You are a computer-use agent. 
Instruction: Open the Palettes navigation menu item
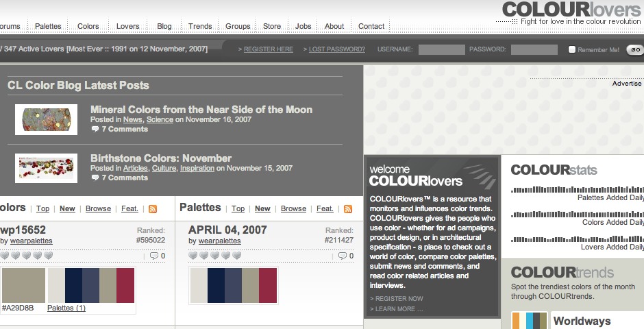(x=48, y=26)
